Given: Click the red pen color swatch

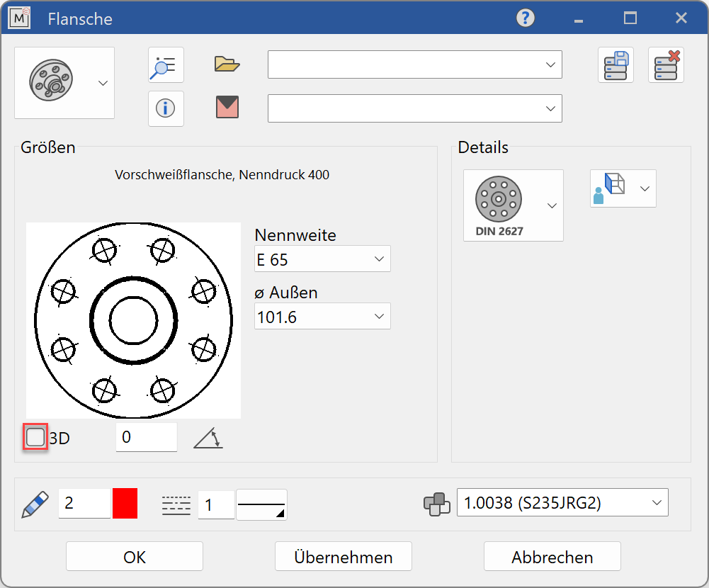Looking at the screenshot, I should 125,503.
